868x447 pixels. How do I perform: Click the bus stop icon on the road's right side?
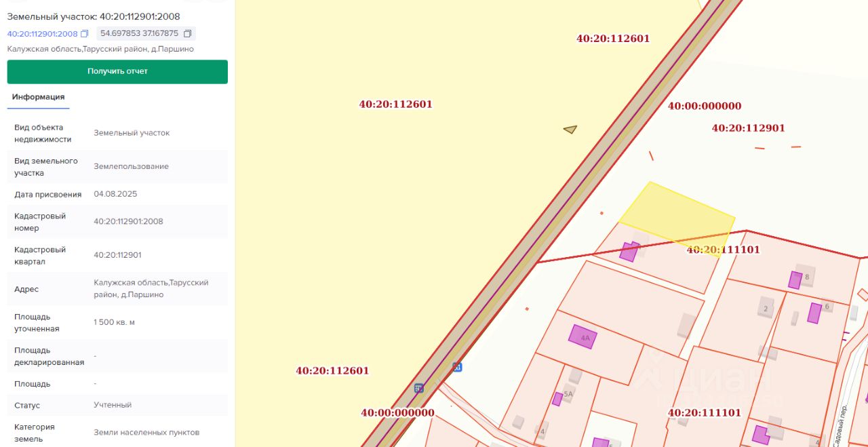(458, 367)
